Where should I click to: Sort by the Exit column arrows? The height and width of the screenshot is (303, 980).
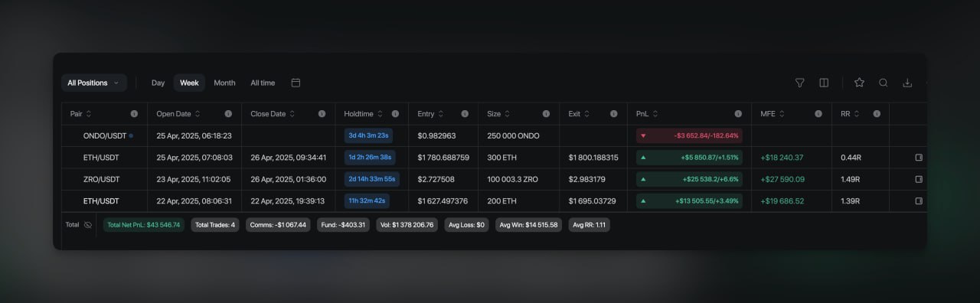587,114
